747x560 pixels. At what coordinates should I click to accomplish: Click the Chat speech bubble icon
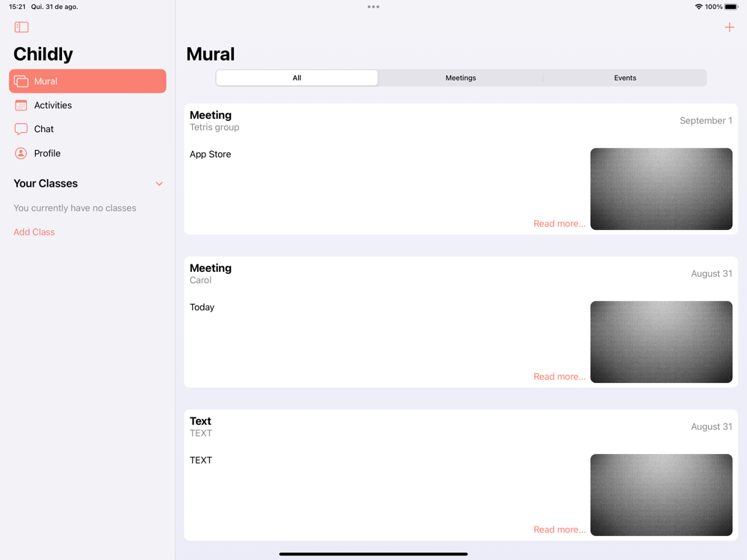click(21, 129)
